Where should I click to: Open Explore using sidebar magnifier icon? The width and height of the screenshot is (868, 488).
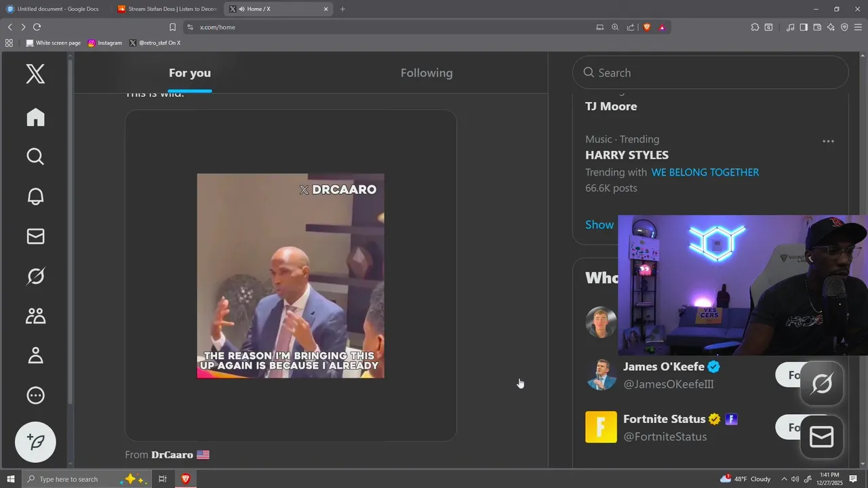(35, 157)
